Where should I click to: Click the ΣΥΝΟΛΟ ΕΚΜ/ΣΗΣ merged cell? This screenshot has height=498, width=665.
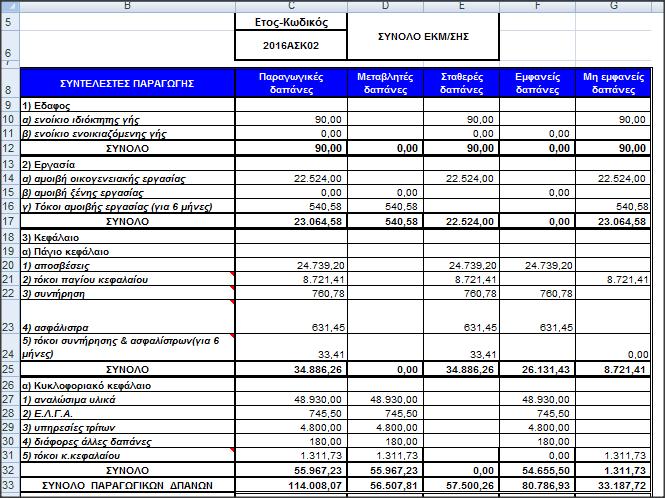point(423,36)
